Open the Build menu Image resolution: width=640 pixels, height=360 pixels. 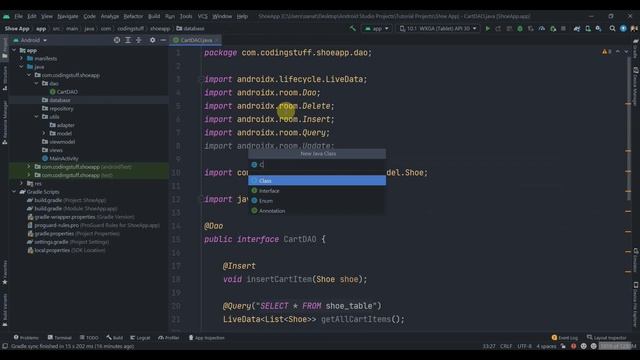coord(154,16)
